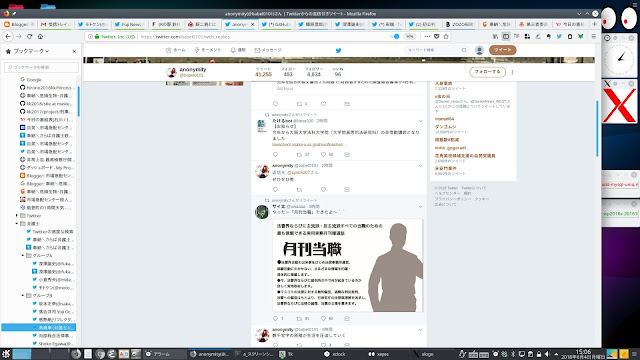Screen dimensions: 640x360
Task: Click the brown ツイート compose button
Action: tap(502, 50)
